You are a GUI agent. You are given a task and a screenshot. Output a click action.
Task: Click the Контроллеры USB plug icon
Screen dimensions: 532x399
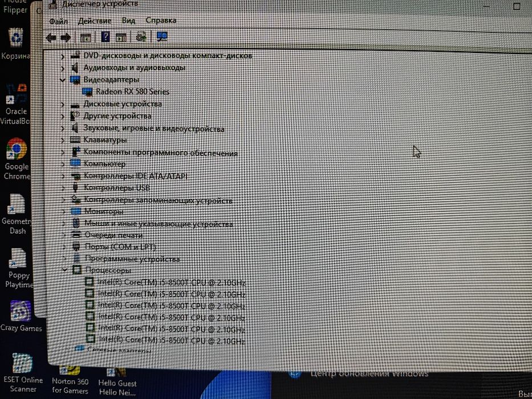[x=75, y=188]
